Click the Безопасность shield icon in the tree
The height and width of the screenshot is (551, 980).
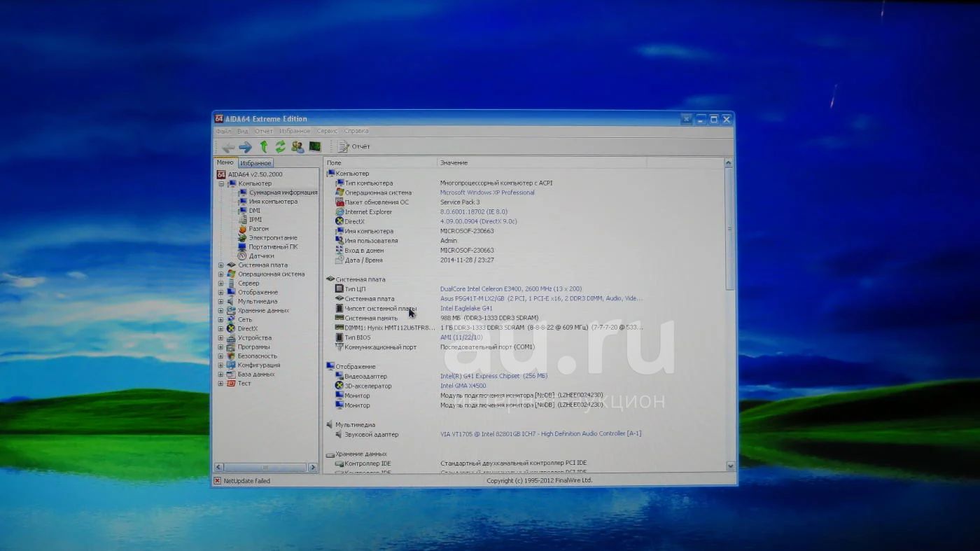[x=231, y=356]
